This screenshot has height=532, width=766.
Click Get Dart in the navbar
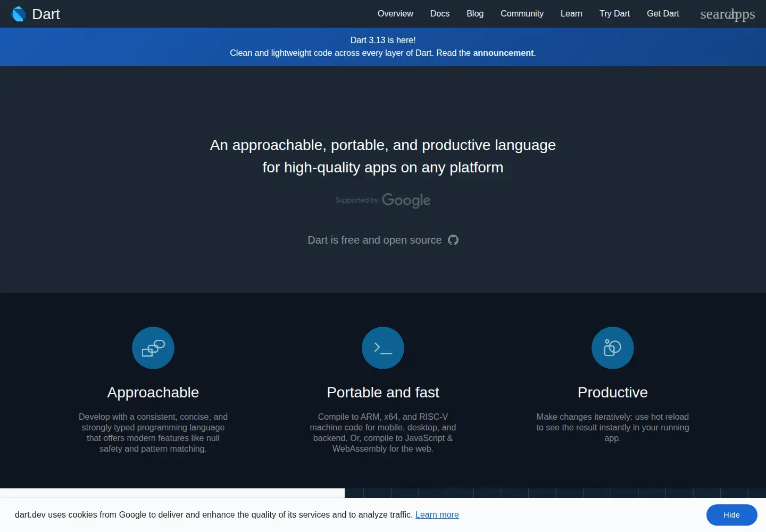coord(663,14)
